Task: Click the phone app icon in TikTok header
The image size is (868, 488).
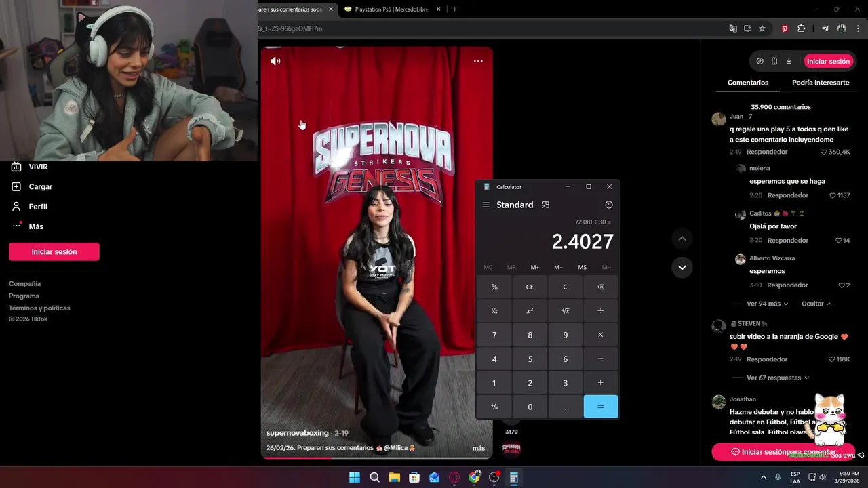Action: coord(774,61)
